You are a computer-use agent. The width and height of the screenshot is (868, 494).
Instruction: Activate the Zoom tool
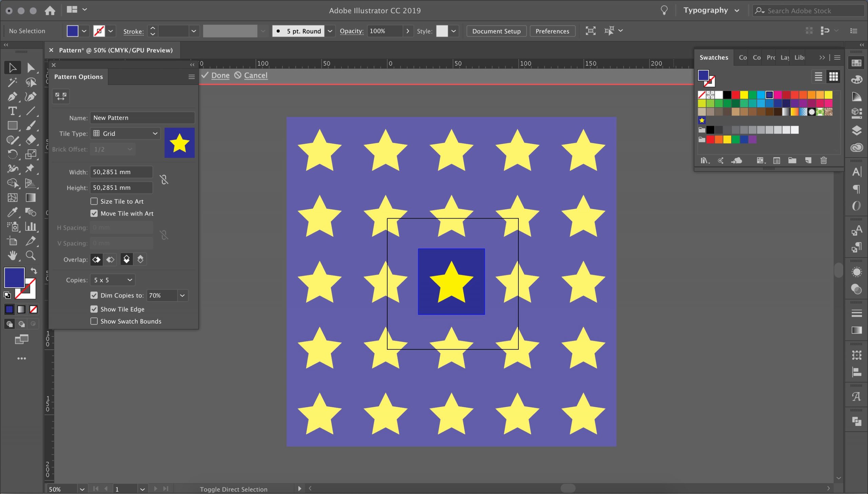click(31, 255)
